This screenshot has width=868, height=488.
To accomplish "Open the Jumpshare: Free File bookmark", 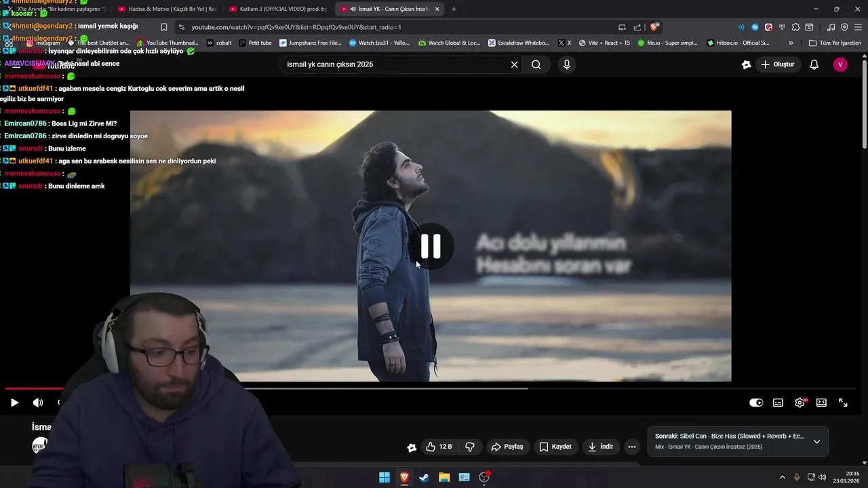I will pyautogui.click(x=311, y=43).
